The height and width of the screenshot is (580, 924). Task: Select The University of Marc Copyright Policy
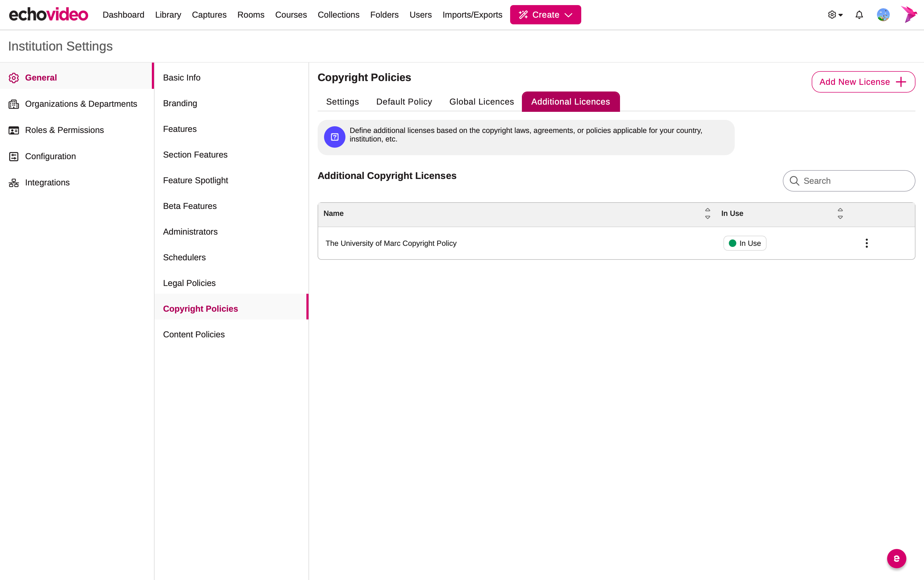coord(391,243)
